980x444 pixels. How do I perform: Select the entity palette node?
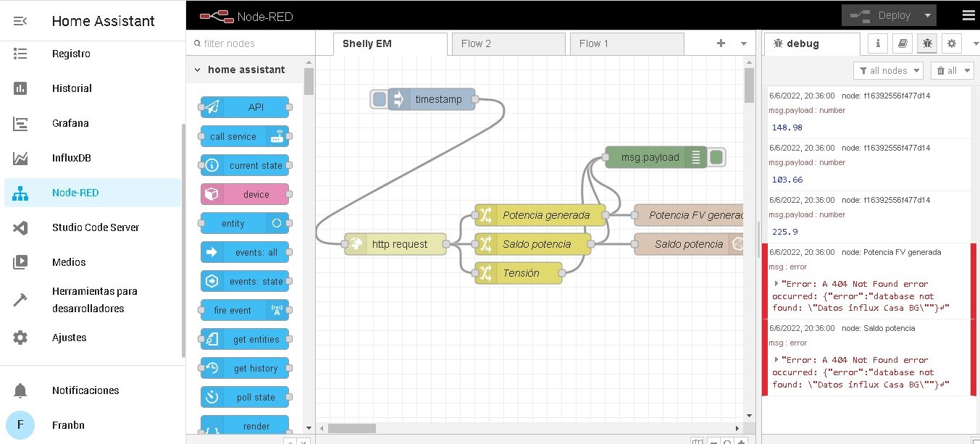[x=245, y=223]
